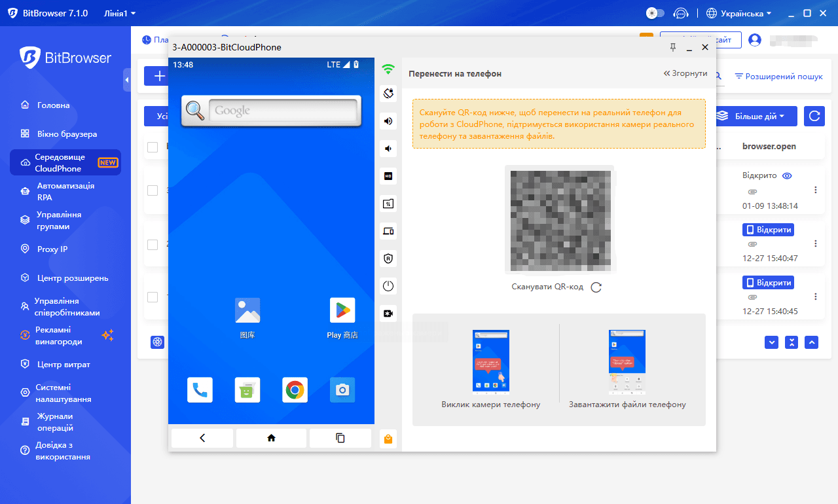The width and height of the screenshot is (838, 504).
Task: Open the Play Store app icon
Action: tap(342, 311)
